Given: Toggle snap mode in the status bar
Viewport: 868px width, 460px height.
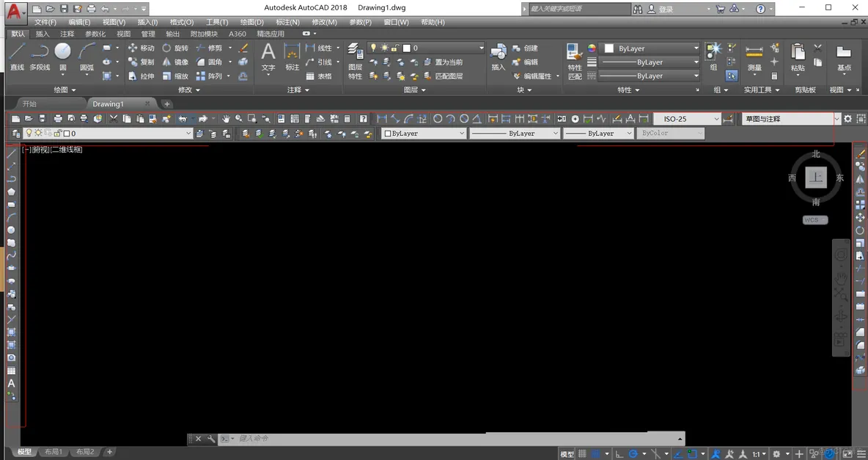Looking at the screenshot, I should pyautogui.click(x=595, y=454).
